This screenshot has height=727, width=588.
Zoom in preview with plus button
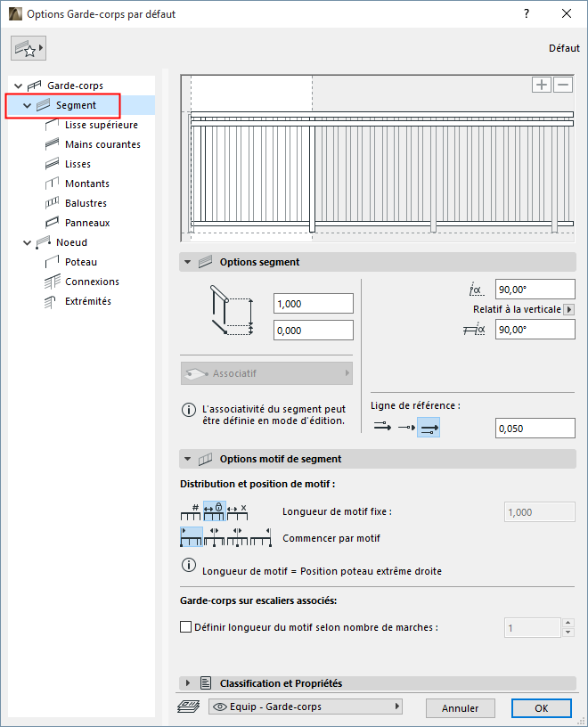(541, 85)
